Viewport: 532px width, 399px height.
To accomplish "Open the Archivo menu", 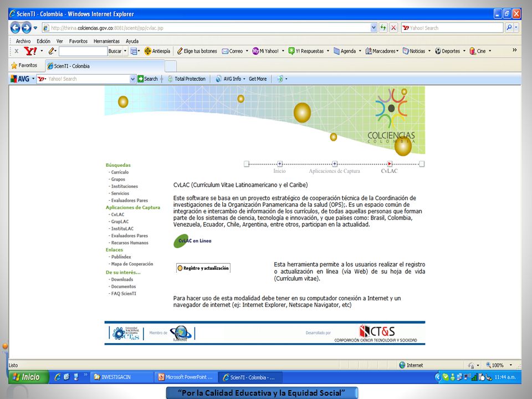I will coord(23,41).
